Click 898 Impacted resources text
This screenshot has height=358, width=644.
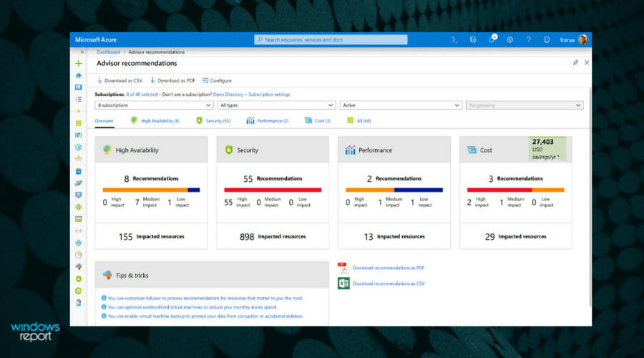coord(273,237)
